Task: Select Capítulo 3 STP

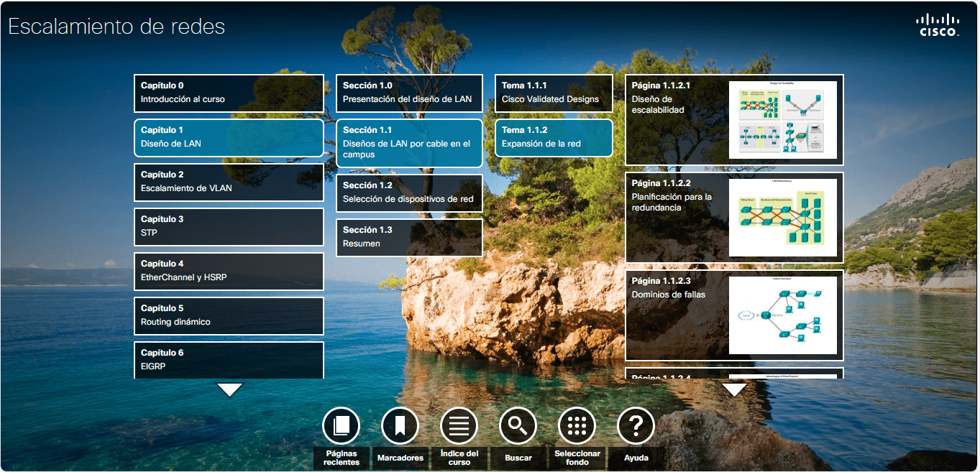Action: coord(229,227)
